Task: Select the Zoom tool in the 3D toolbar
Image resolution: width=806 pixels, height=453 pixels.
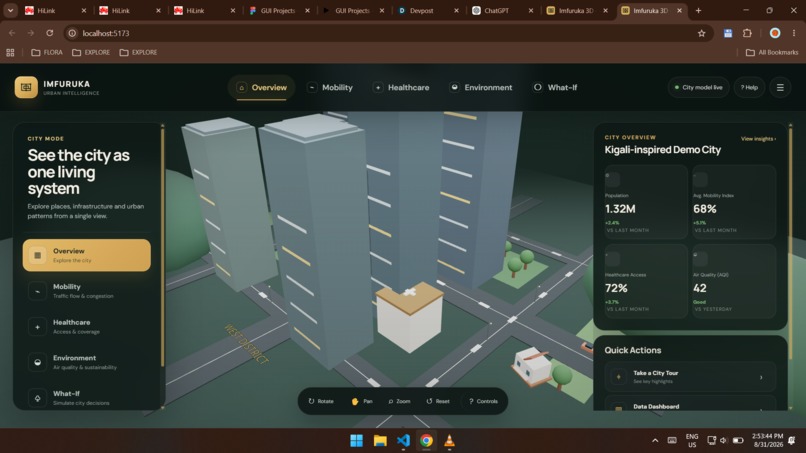Action: pyautogui.click(x=399, y=401)
